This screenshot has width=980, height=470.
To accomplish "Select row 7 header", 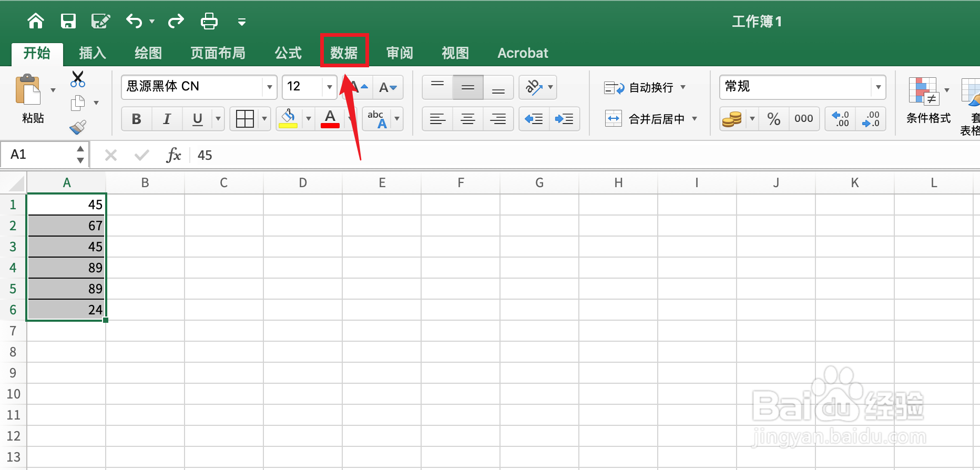I will (13, 331).
